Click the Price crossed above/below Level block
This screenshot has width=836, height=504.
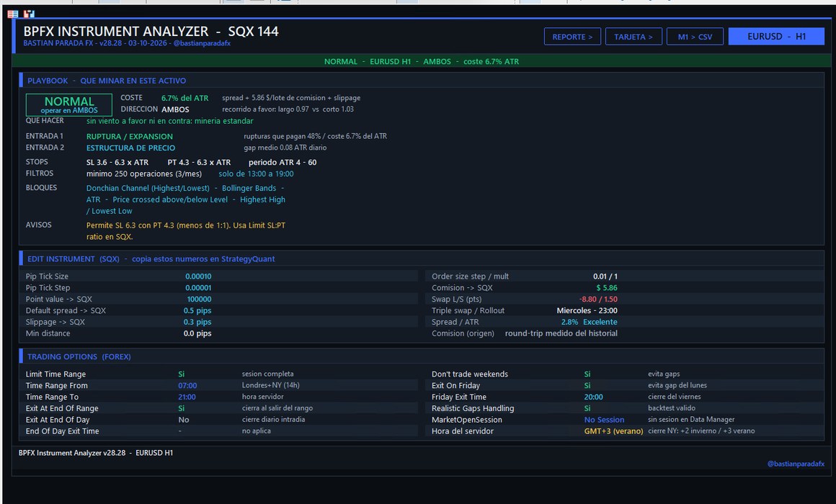170,199
